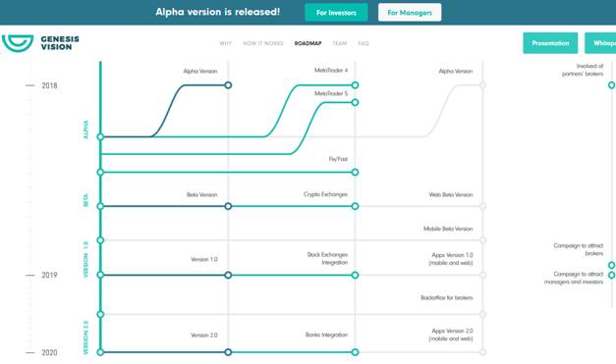Go to the WHY nav link
This screenshot has width=616, height=364.
(226, 43)
